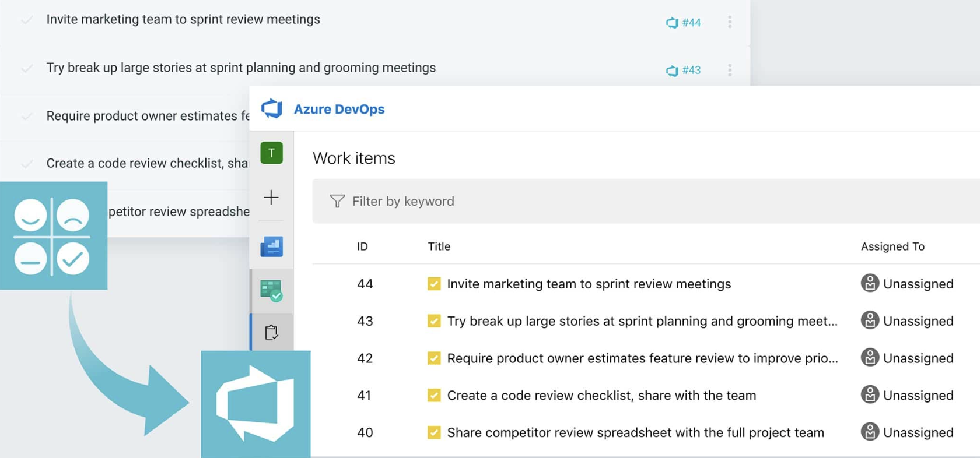This screenshot has width=980, height=458.
Task: Click the task icon for work item 42
Action: 434,358
